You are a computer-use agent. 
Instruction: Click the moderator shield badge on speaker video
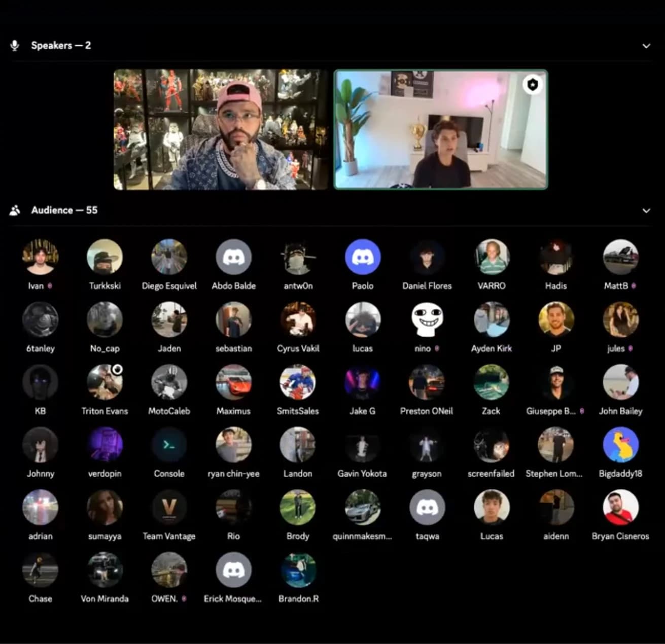532,85
